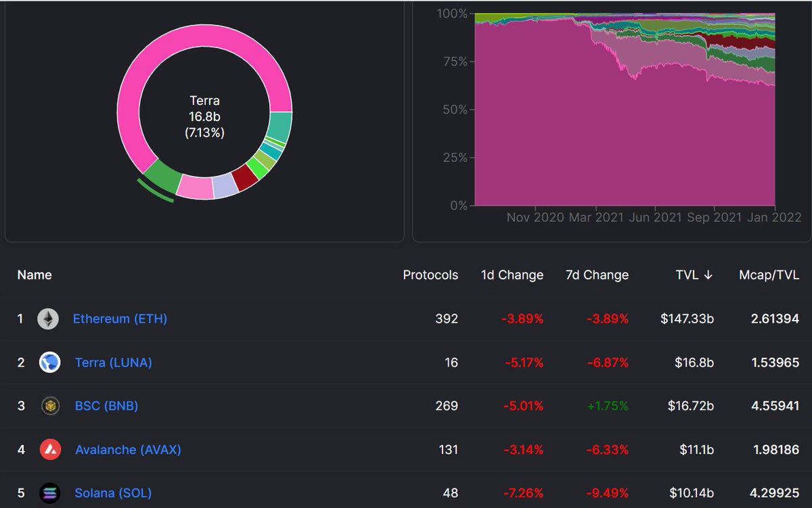The width and height of the screenshot is (812, 508).
Task: Click Avalanche TVL value $11.1b
Action: [696, 449]
